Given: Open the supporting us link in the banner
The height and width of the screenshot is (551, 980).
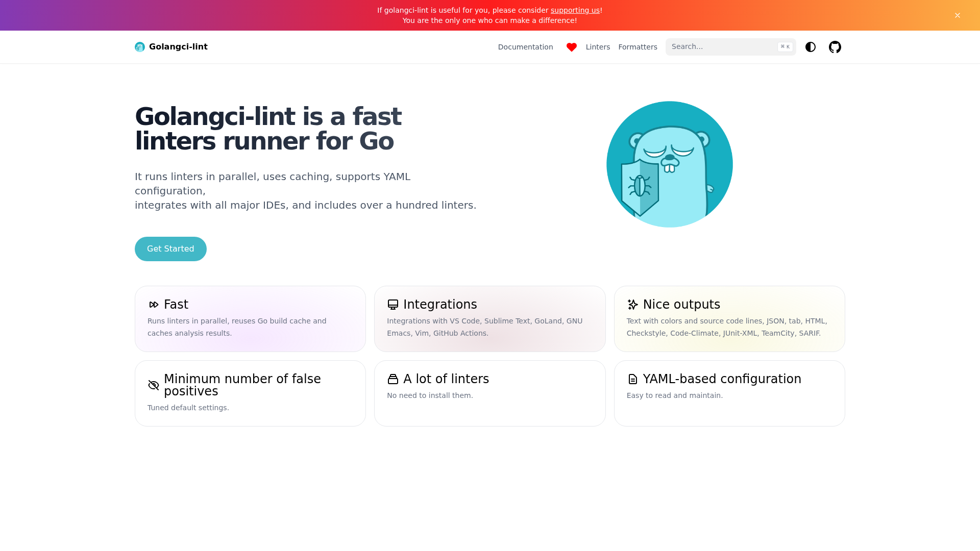Looking at the screenshot, I should point(575,10).
